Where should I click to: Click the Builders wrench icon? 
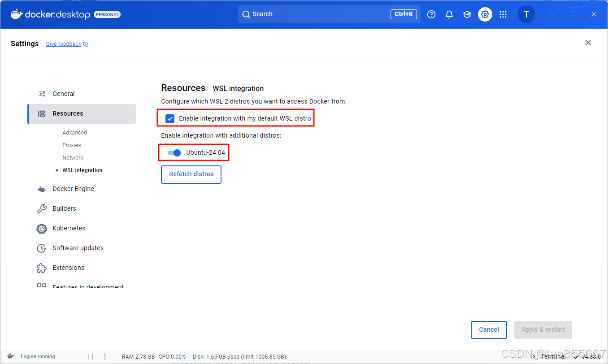click(42, 208)
